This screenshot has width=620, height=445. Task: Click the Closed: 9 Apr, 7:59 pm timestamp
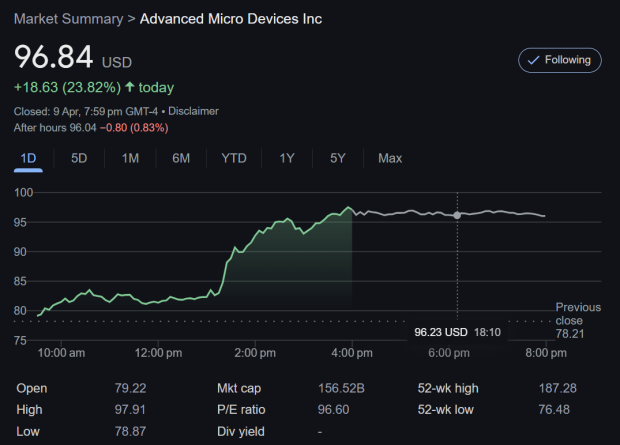point(86,111)
